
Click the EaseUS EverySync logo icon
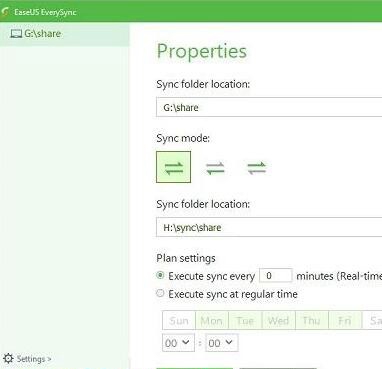(x=5, y=12)
